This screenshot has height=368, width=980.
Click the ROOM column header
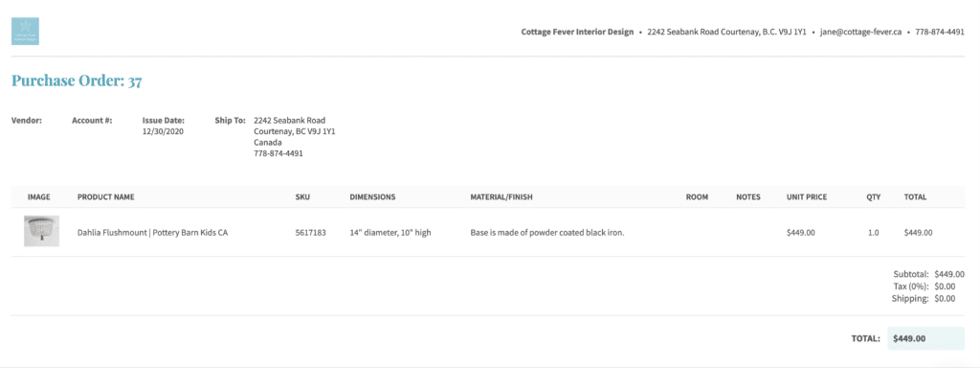point(697,197)
